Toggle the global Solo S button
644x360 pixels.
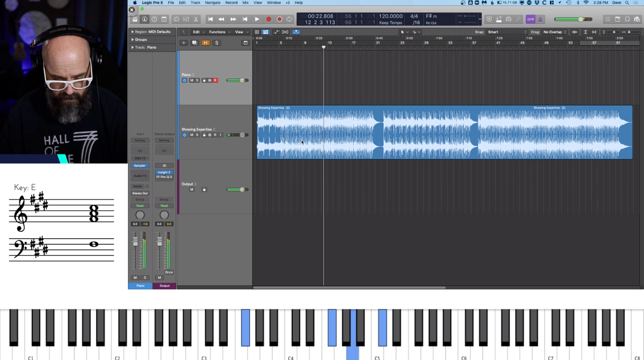point(217,43)
